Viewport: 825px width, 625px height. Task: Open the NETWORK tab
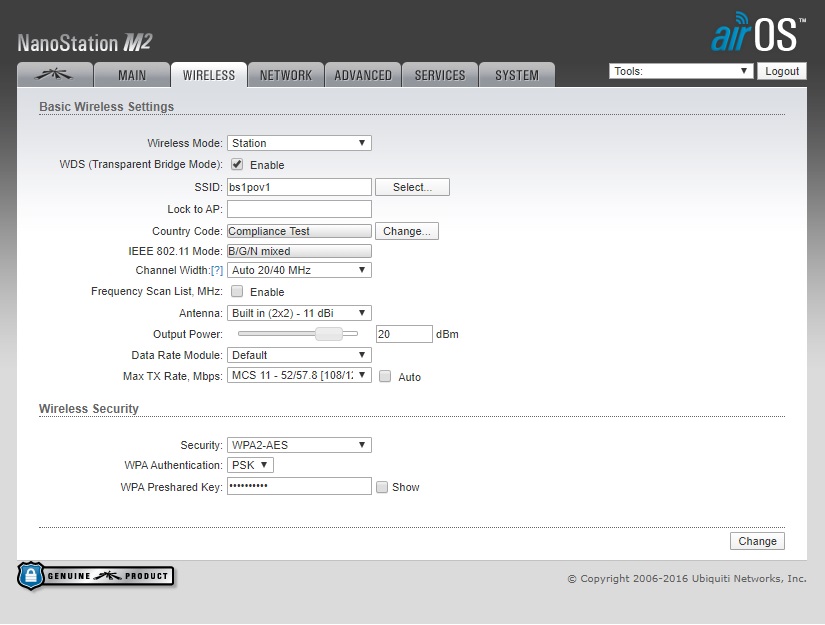tap(286, 75)
